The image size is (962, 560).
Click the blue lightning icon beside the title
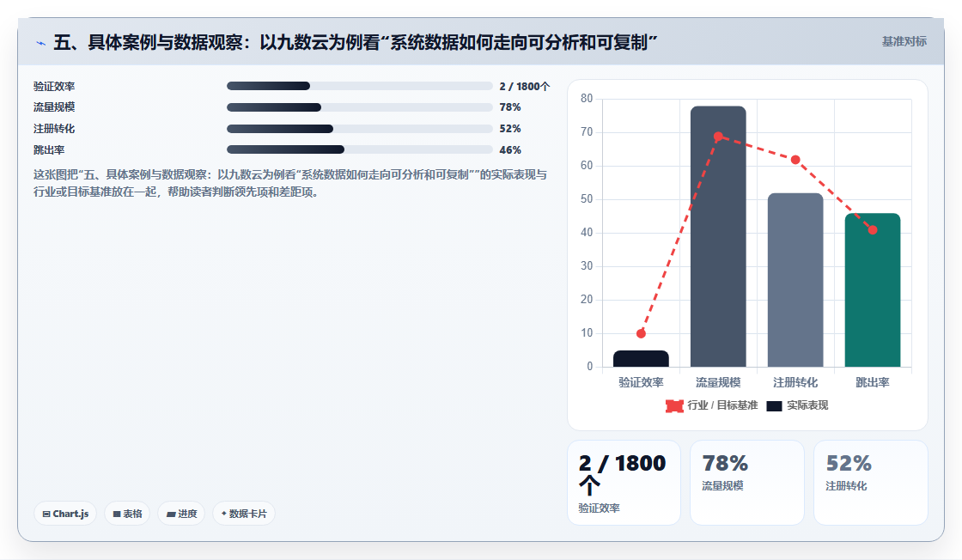click(x=40, y=43)
